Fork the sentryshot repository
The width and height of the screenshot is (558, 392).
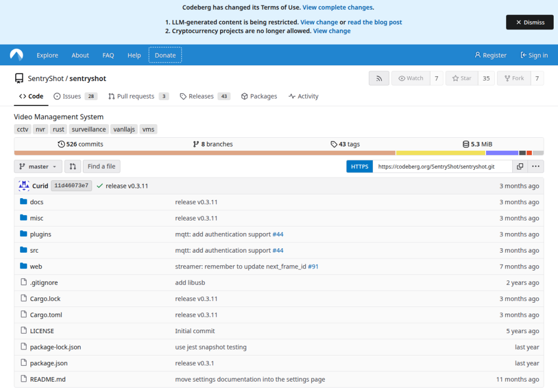514,78
